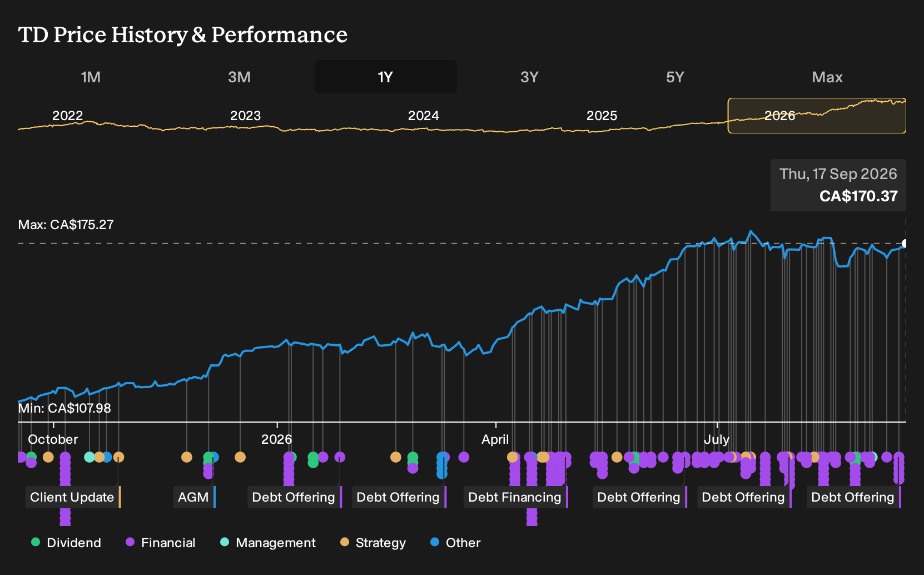The image size is (924, 575).
Task: Click the purple Financial legend dot
Action: pos(130,542)
